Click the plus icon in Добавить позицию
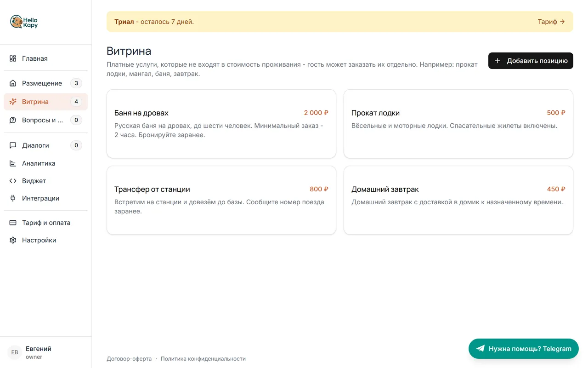The width and height of the screenshot is (588, 368). coord(498,61)
